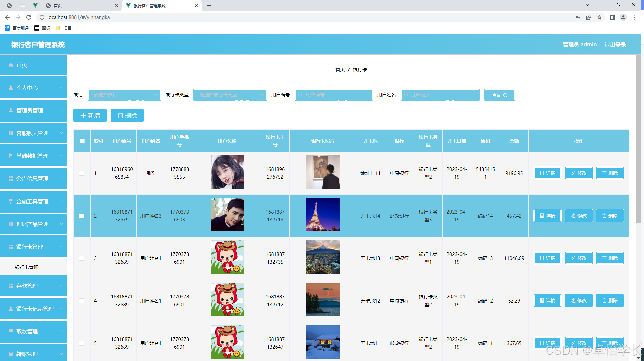Click the monitor icon beside 取款管理
The height and width of the screenshot is (361, 644).
11,331
